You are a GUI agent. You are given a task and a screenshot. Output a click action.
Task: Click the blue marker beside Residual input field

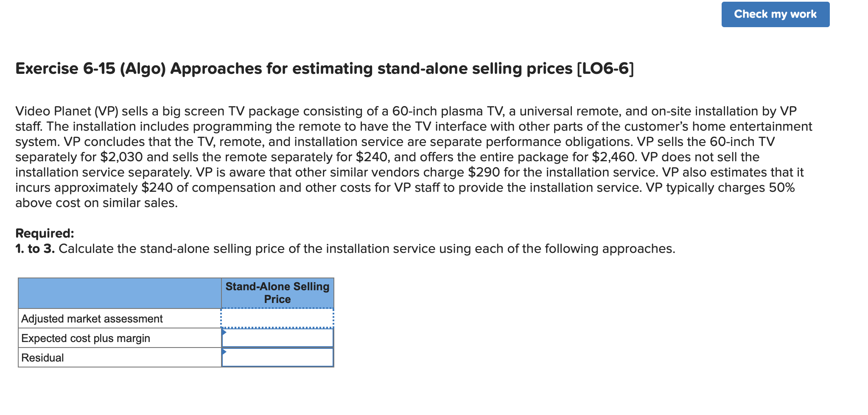[223, 353]
